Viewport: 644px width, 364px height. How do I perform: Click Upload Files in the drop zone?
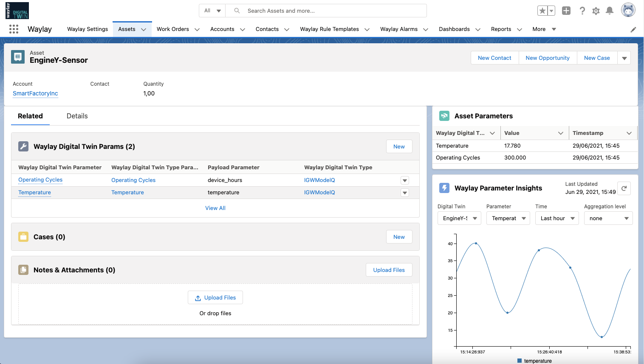215,297
